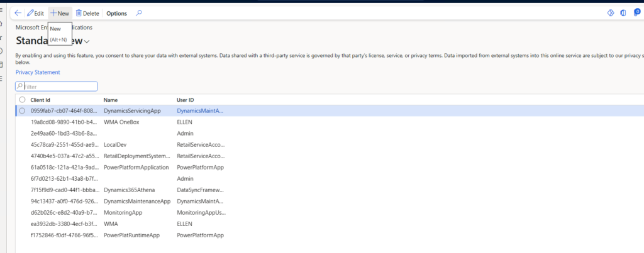Click the Delete button with trash icon
This screenshot has height=253, width=644.
coord(87,13)
